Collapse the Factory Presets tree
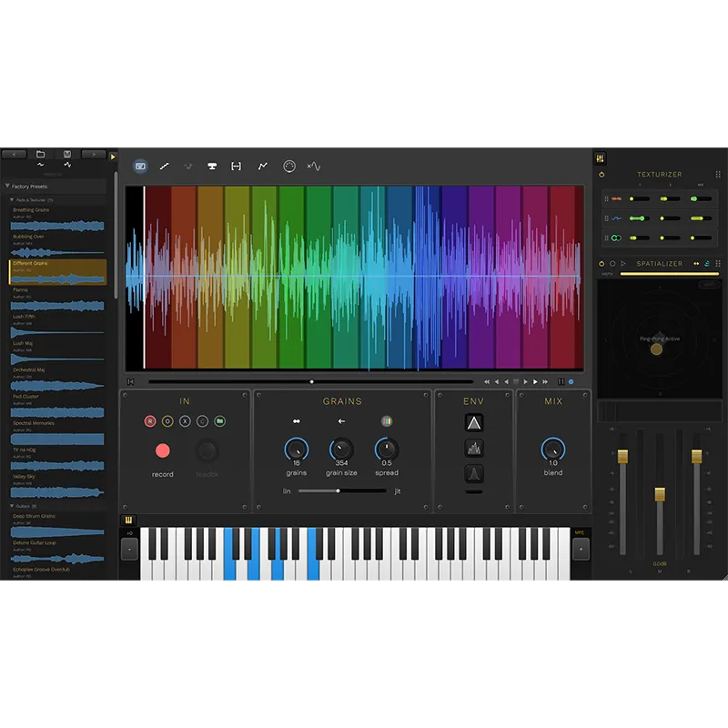728x728 pixels. coord(7,186)
